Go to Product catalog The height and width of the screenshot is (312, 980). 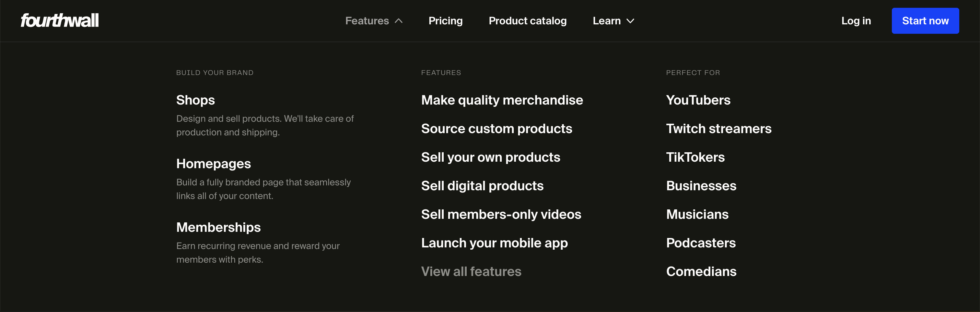[527, 21]
